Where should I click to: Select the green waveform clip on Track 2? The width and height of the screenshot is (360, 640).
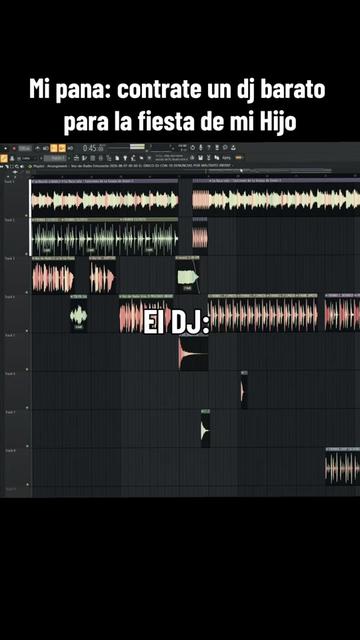click(105, 237)
